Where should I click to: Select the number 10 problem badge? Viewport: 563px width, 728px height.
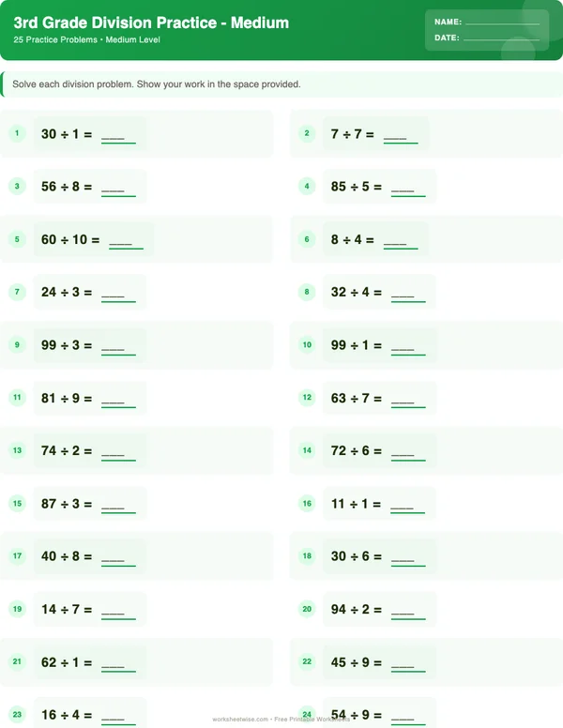click(307, 345)
